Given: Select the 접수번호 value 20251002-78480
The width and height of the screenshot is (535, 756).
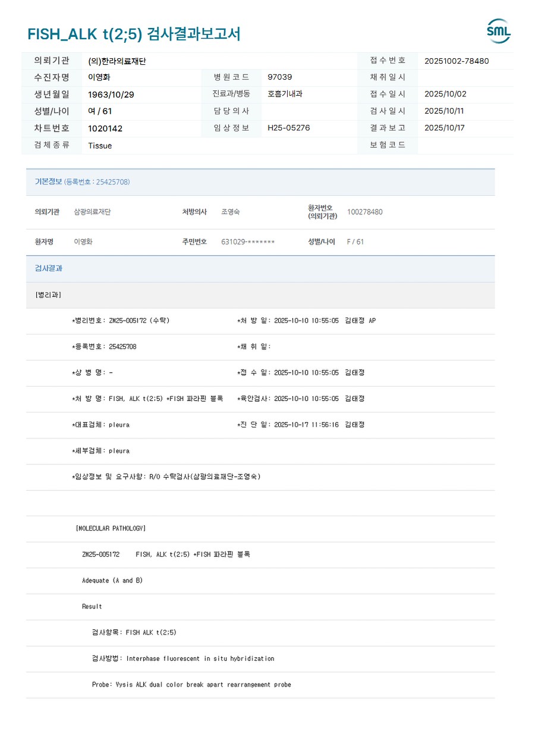Looking at the screenshot, I should coord(457,61).
